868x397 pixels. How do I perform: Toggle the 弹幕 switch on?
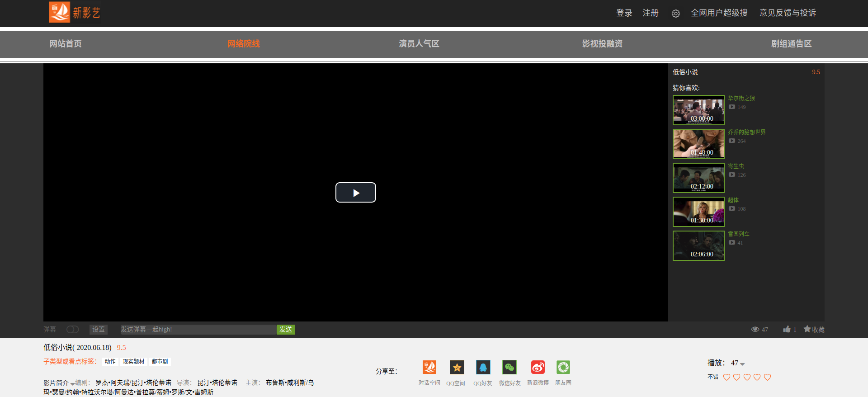tap(72, 330)
